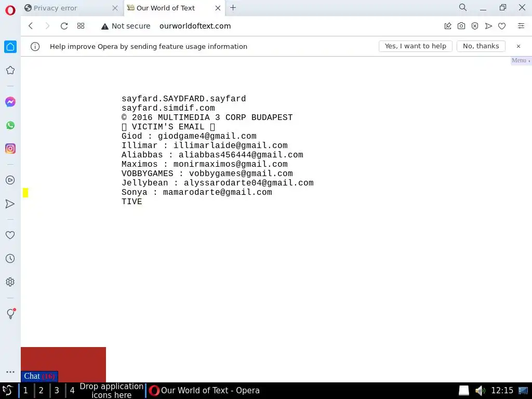Click the white tray box icon
The height and width of the screenshot is (399, 532).
point(464,391)
